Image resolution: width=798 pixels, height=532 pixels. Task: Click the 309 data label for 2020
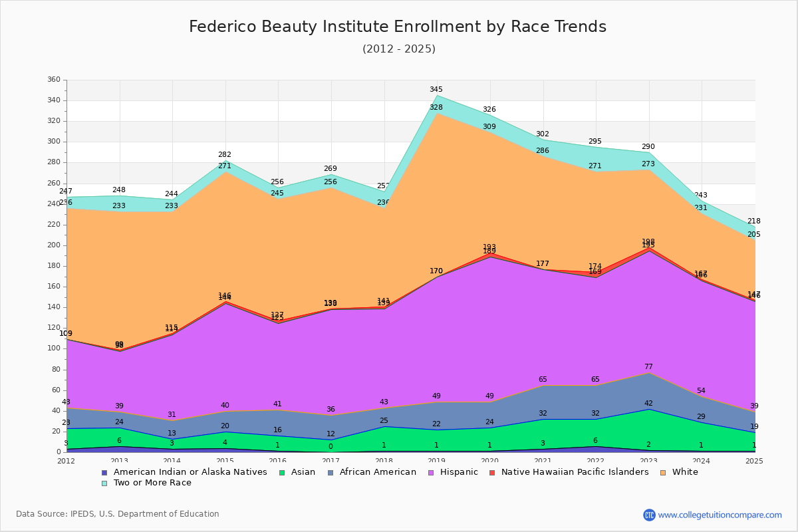pyautogui.click(x=489, y=127)
